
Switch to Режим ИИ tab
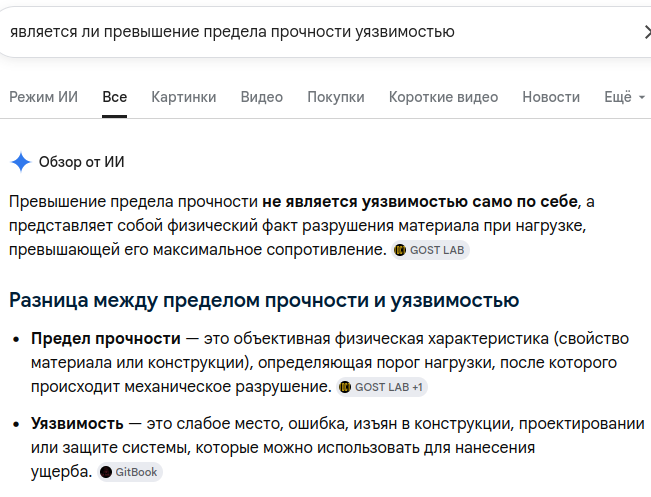[44, 97]
